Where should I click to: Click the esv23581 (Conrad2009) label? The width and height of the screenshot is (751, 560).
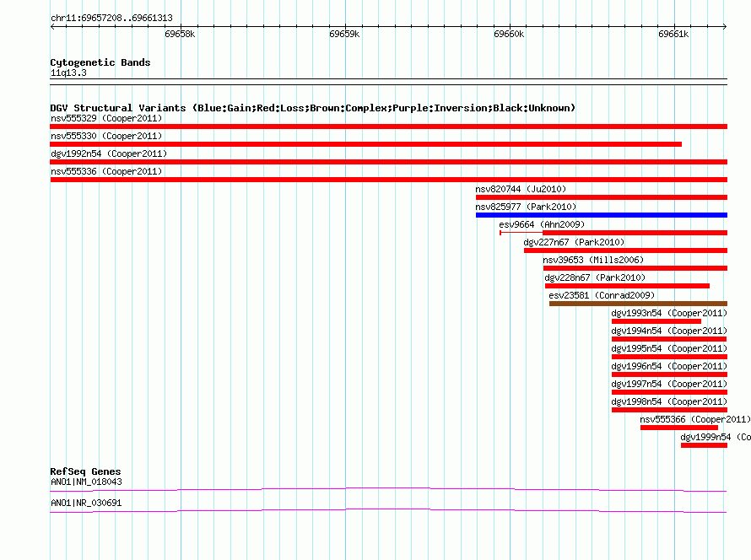(x=602, y=295)
